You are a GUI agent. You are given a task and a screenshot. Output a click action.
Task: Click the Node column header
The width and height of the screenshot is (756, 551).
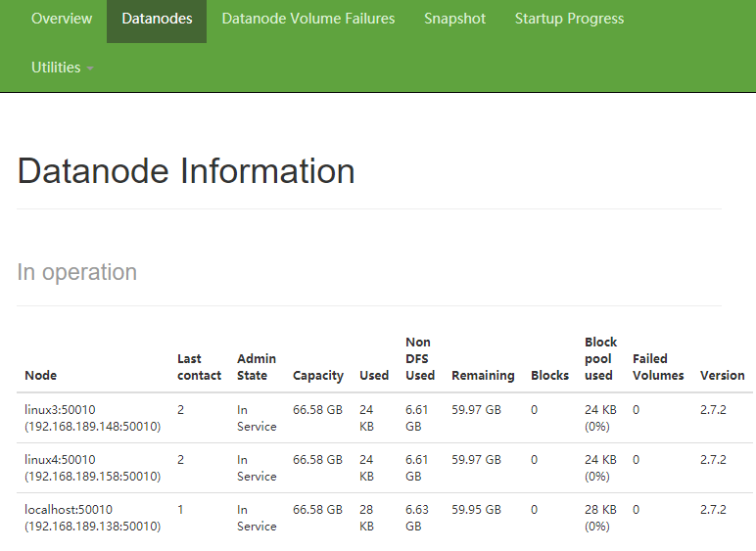[41, 375]
